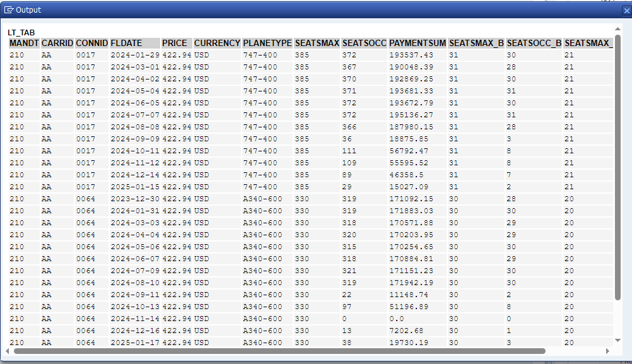Select the CONNID column header
Screen dimensions: 632x364
[92, 43]
